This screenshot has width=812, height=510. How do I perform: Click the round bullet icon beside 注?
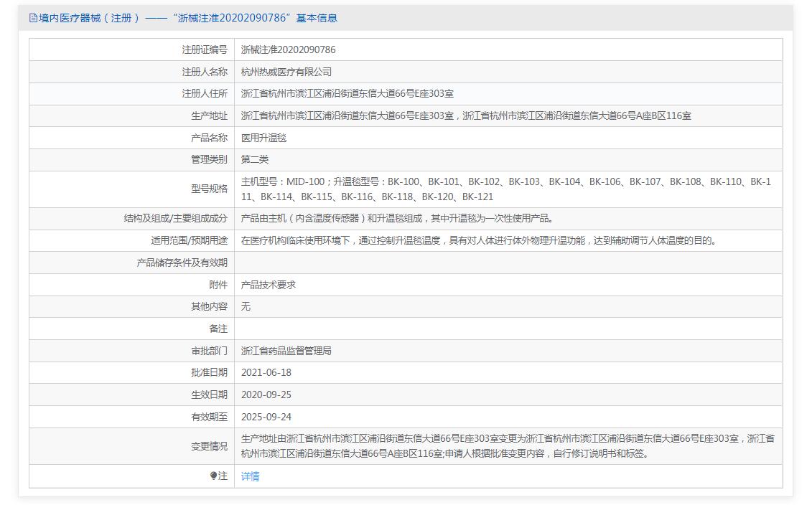coord(213,476)
